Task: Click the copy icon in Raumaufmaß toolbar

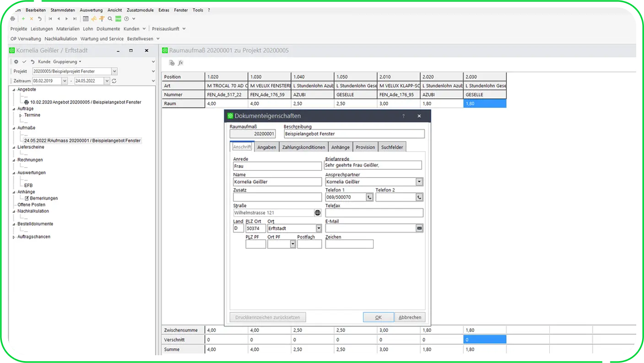Action: click(172, 63)
